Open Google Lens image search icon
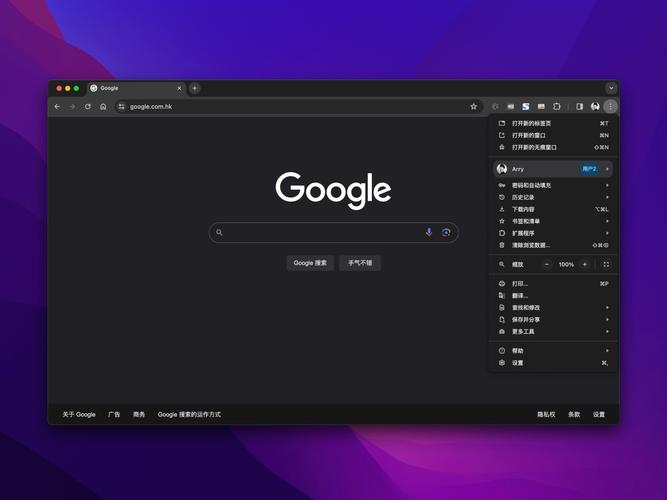The height and width of the screenshot is (500, 667). 446,232
